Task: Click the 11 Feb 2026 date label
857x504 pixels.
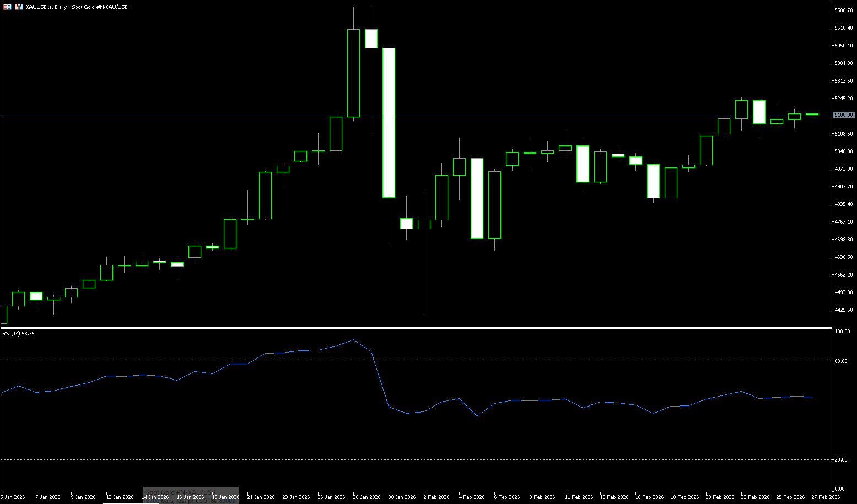Action: (x=579, y=497)
